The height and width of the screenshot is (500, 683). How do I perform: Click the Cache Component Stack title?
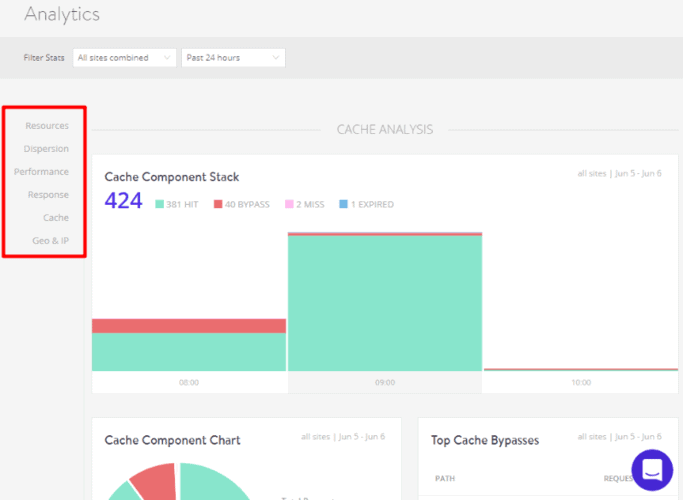click(x=172, y=177)
